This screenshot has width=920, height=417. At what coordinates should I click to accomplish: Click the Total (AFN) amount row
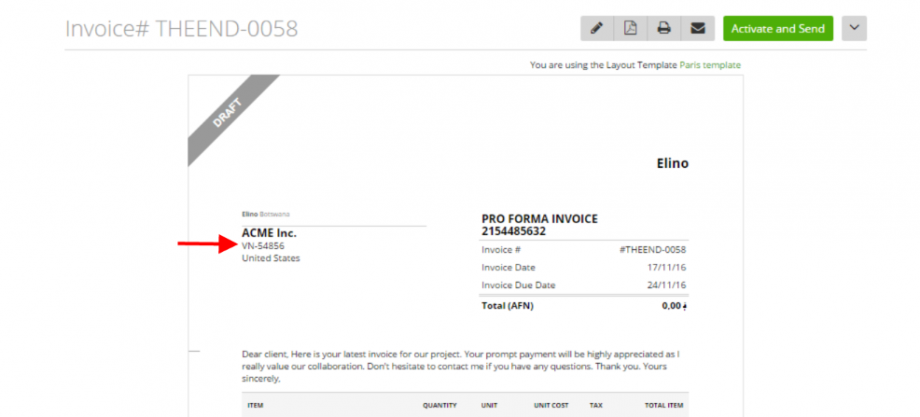[x=584, y=306]
